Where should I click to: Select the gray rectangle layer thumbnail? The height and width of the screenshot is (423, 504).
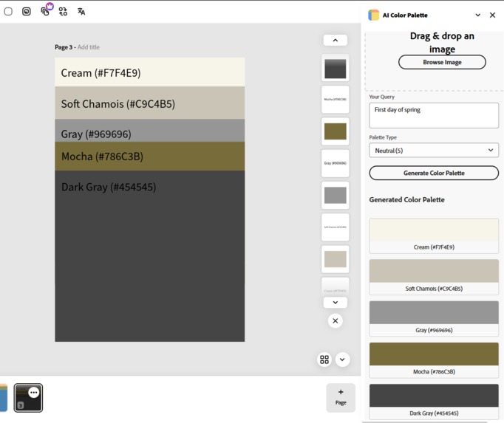point(336,196)
